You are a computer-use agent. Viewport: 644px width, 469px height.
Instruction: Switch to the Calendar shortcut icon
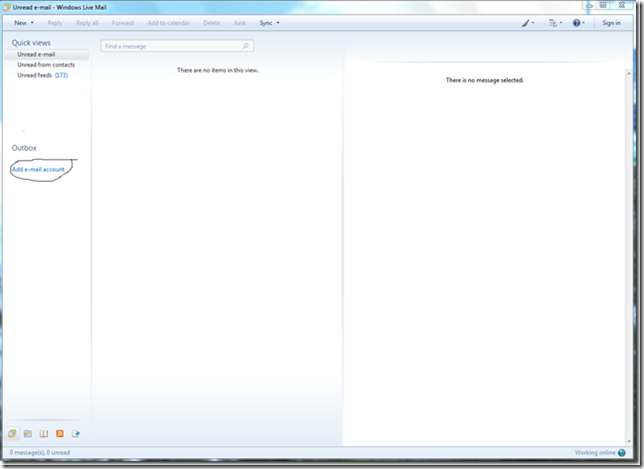click(x=28, y=433)
